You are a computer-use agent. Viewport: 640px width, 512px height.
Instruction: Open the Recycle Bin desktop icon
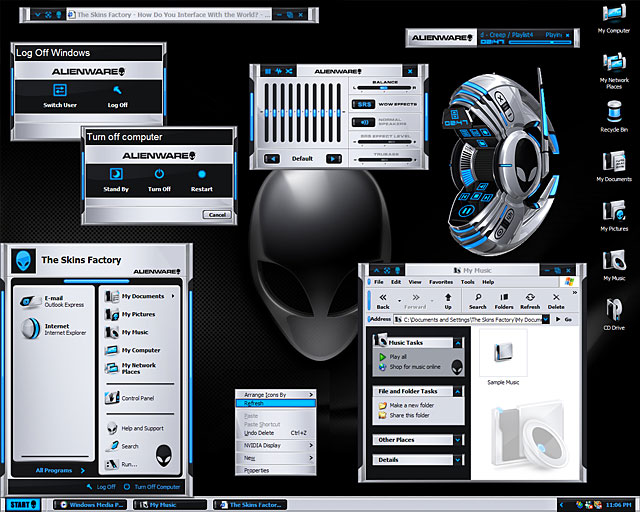[x=614, y=116]
